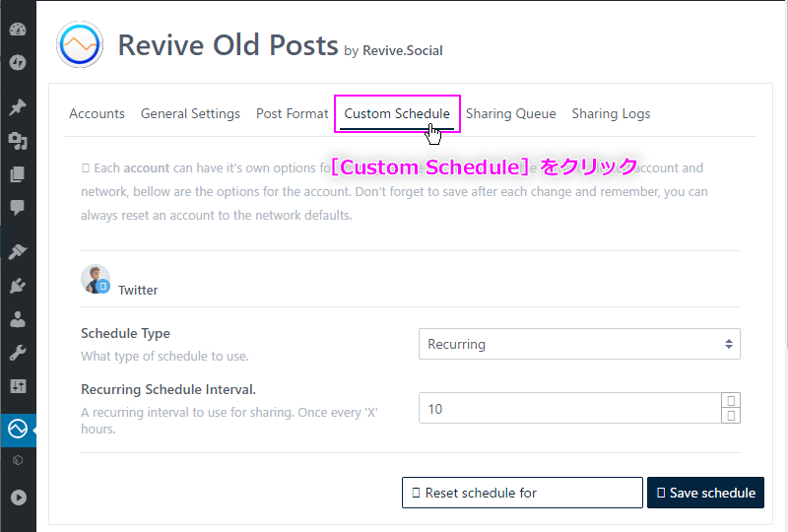Open the Jetpack sidebar icon

coord(18,62)
